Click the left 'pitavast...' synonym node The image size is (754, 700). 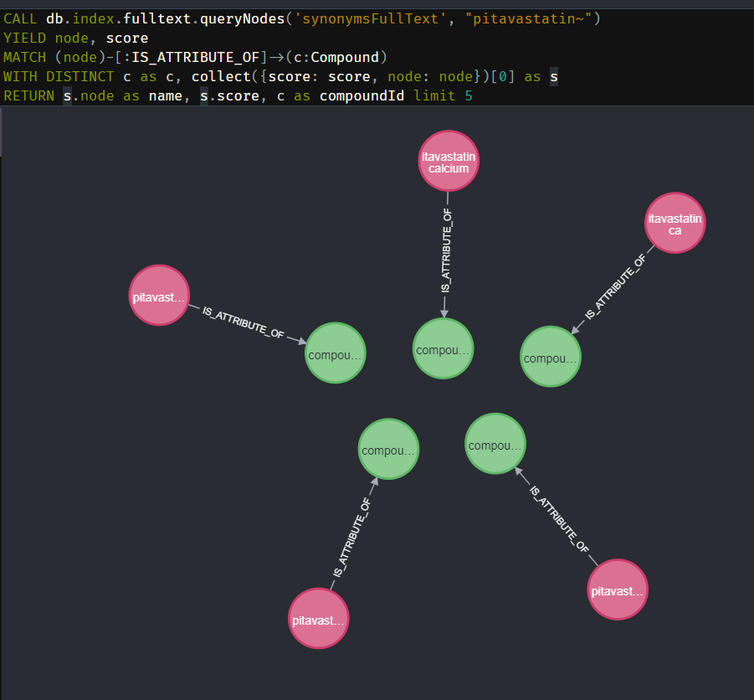point(158,296)
